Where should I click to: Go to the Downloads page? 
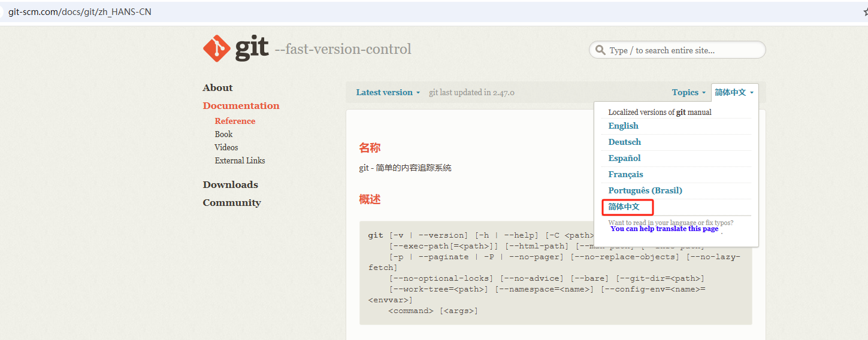tap(230, 184)
